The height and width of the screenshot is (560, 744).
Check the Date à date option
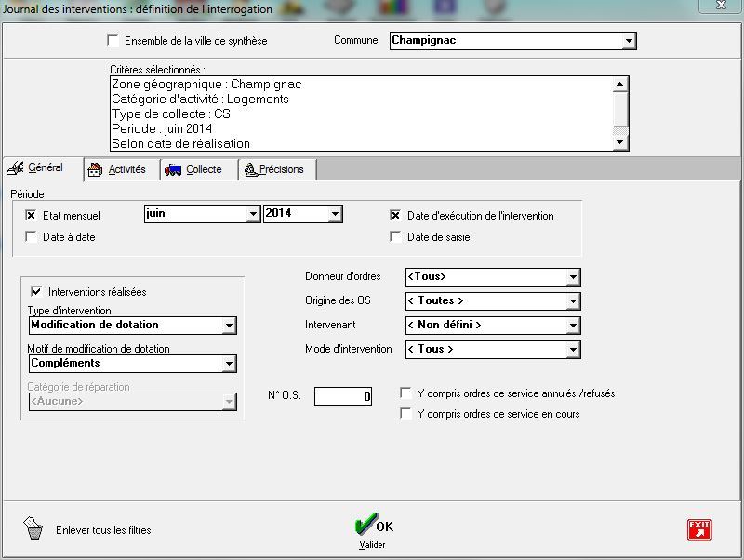pyautogui.click(x=32, y=237)
